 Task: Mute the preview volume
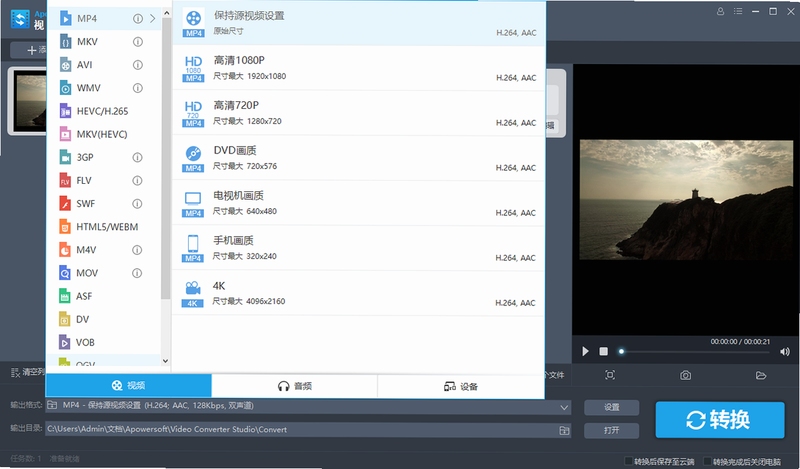point(785,351)
